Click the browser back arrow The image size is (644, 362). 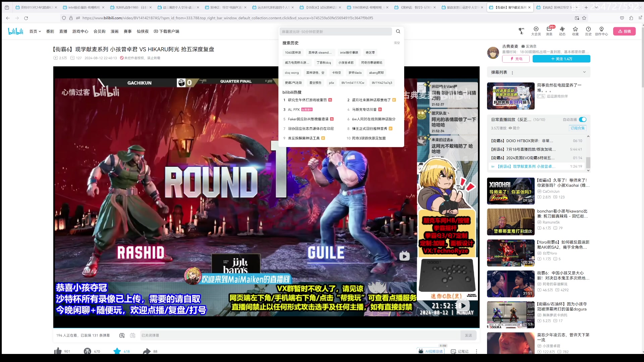coord(8,18)
